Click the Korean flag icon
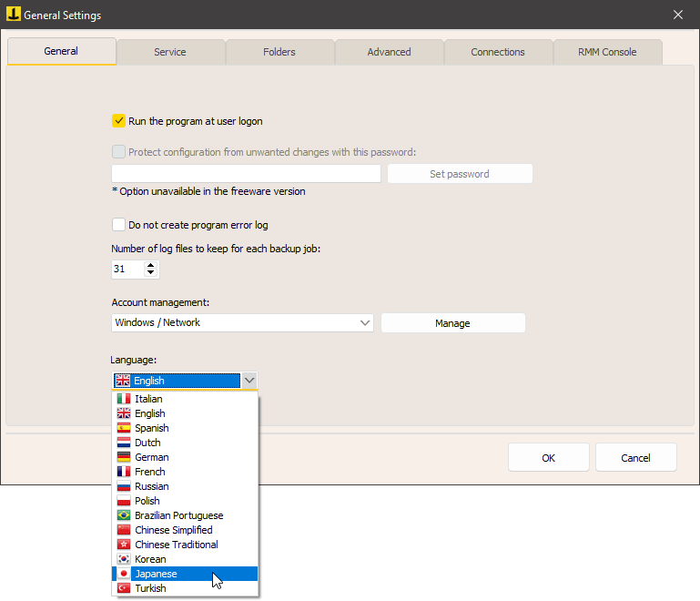 [124, 559]
